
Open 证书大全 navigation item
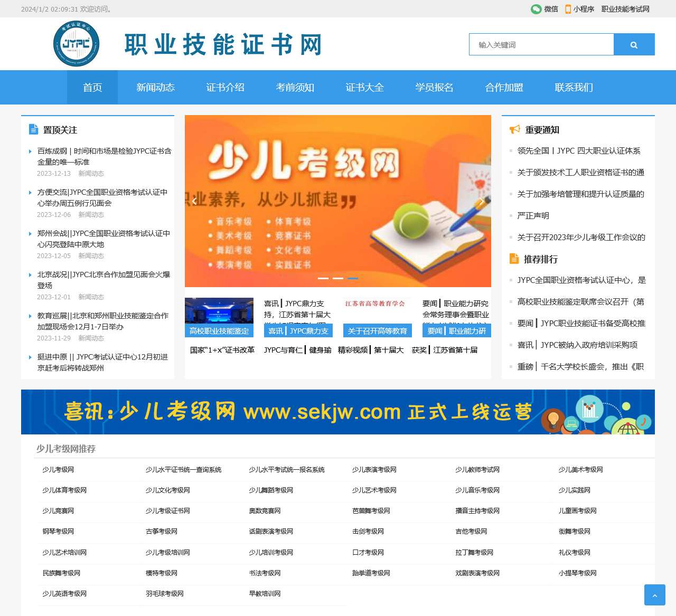[364, 88]
